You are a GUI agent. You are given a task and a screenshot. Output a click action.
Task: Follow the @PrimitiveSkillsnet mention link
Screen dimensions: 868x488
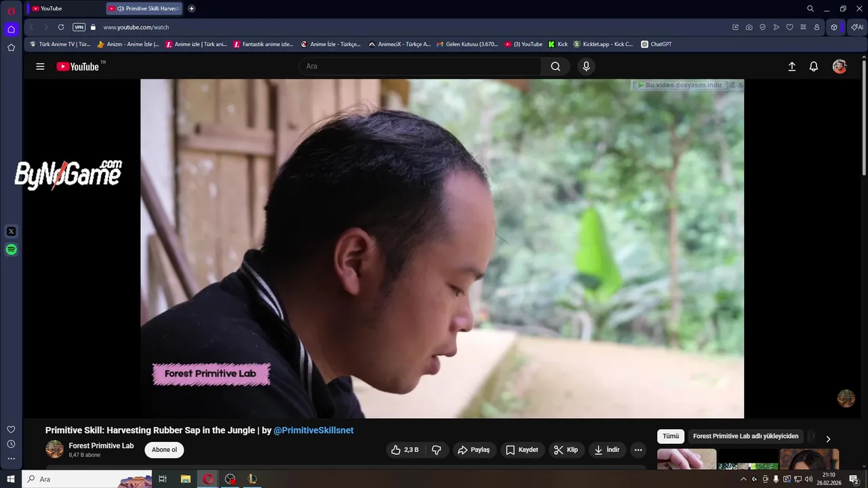(x=313, y=430)
